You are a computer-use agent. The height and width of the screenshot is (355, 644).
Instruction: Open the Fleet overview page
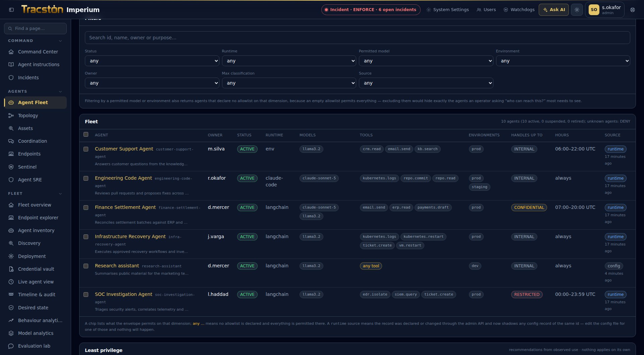35,205
